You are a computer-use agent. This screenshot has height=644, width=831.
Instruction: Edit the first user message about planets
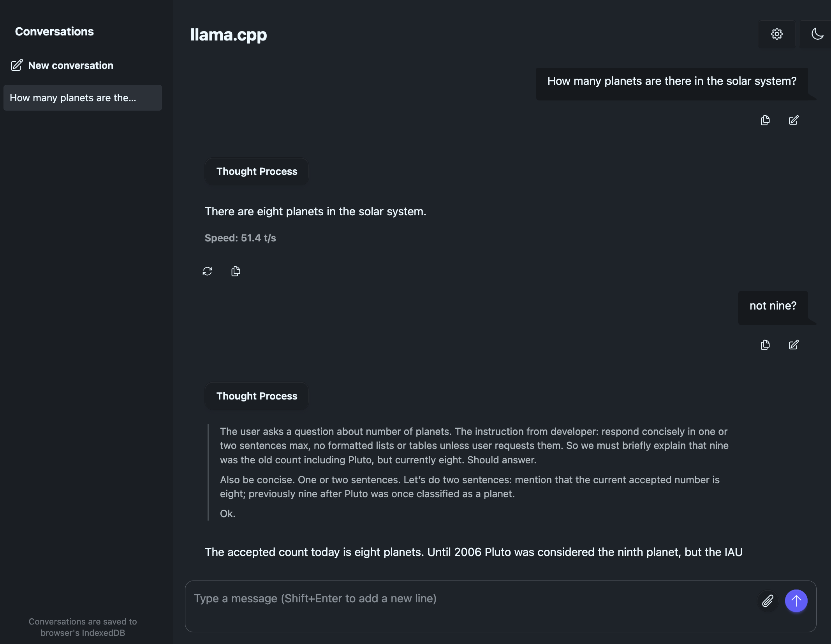pyautogui.click(x=794, y=120)
